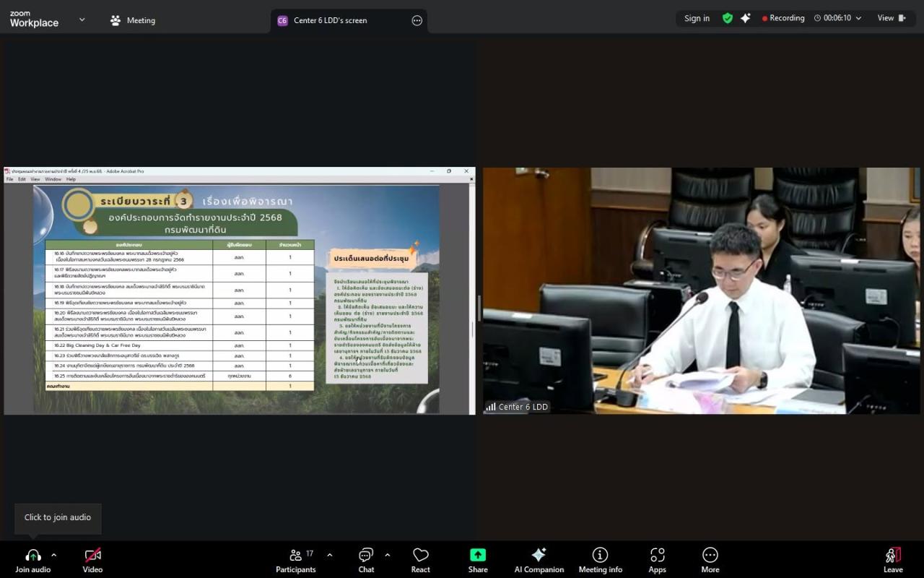Join audio using the headphone icon
This screenshot has width=924, height=578.
(x=33, y=560)
